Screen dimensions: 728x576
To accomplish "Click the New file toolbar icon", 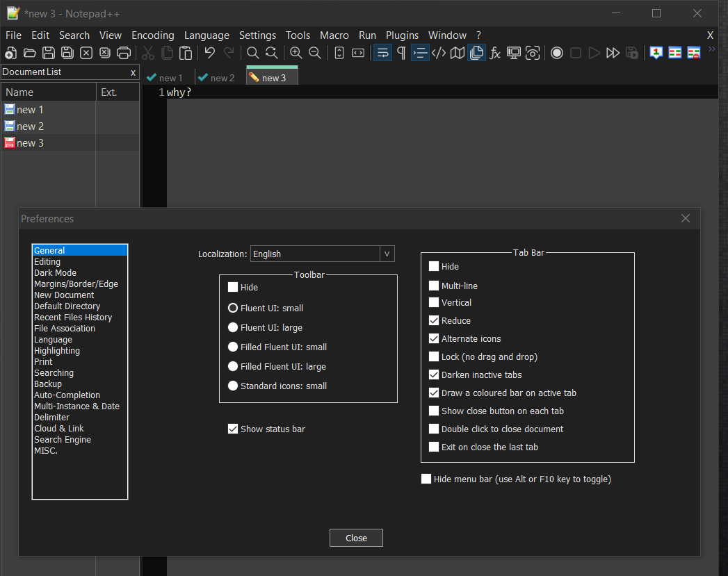I will coord(10,53).
